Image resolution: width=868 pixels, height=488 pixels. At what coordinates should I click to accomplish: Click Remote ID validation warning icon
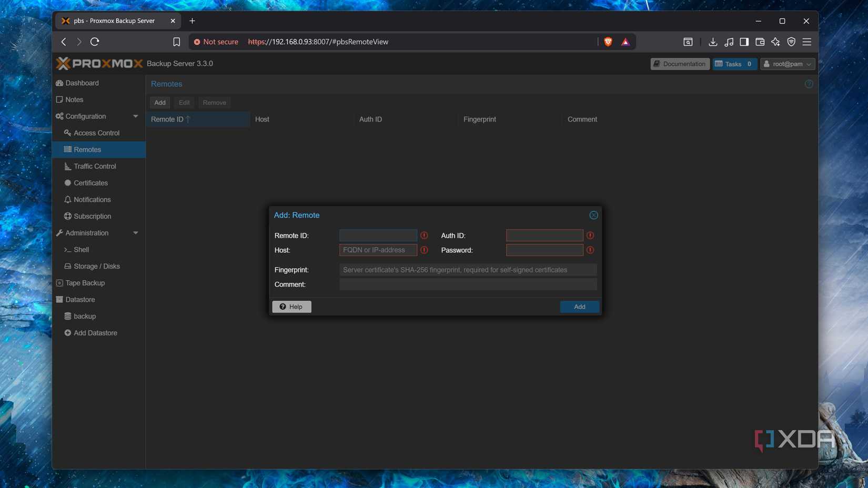tap(424, 235)
